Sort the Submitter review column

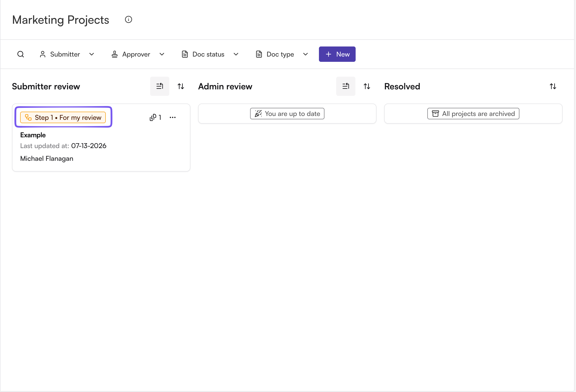pyautogui.click(x=181, y=86)
